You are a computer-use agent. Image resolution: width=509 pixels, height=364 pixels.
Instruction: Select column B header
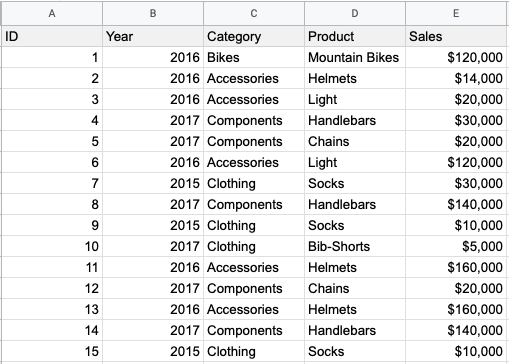click(x=153, y=13)
